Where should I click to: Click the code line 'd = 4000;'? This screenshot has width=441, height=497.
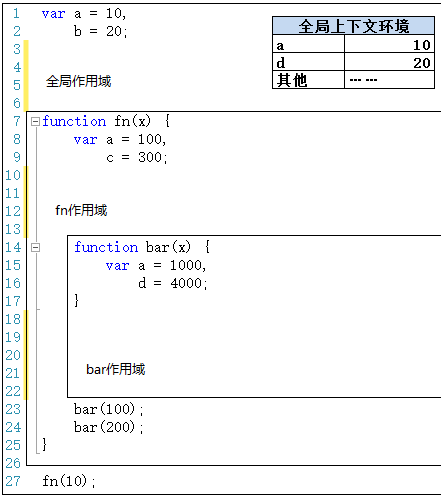pos(173,283)
